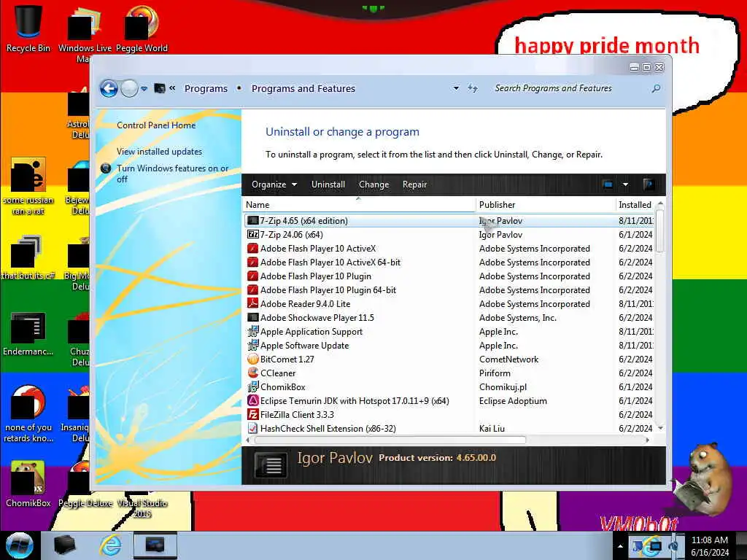Click the change view icon in toolbar
Image resolution: width=747 pixels, height=560 pixels.
click(x=608, y=184)
